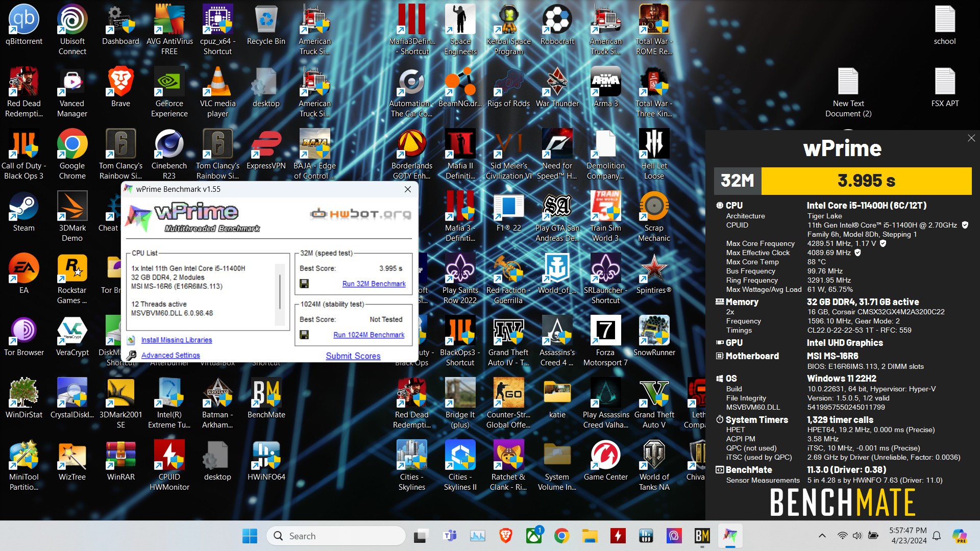Open AVG AntiVirus FREE icon

(x=169, y=30)
